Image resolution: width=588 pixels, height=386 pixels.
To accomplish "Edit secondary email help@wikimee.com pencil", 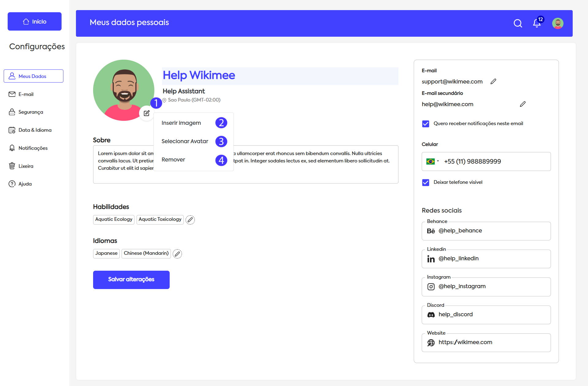I will [x=522, y=104].
